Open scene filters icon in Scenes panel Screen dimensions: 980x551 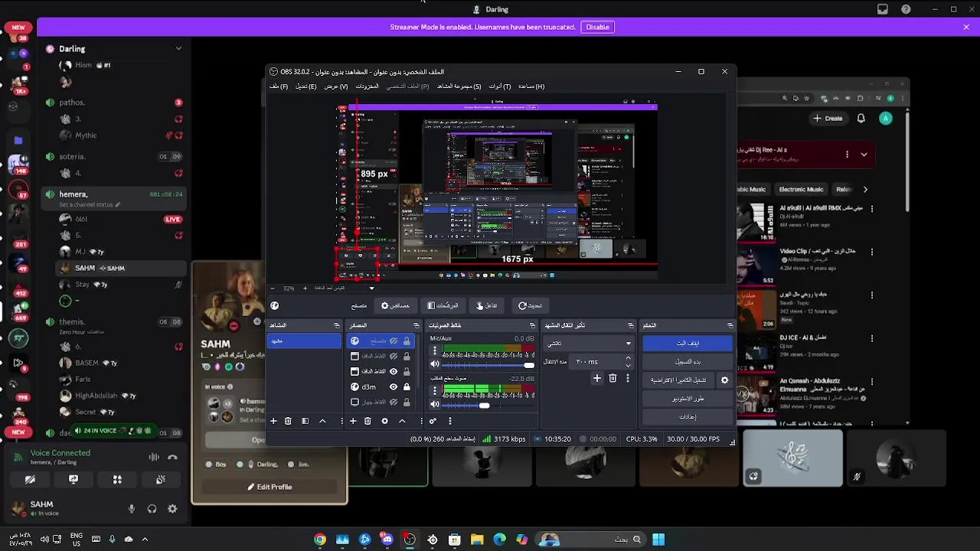[305, 421]
